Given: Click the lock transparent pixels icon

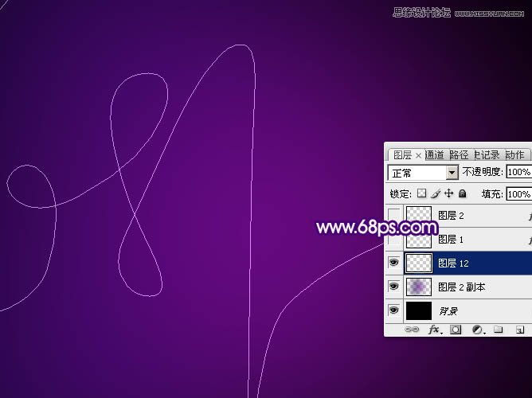Looking at the screenshot, I should [421, 193].
